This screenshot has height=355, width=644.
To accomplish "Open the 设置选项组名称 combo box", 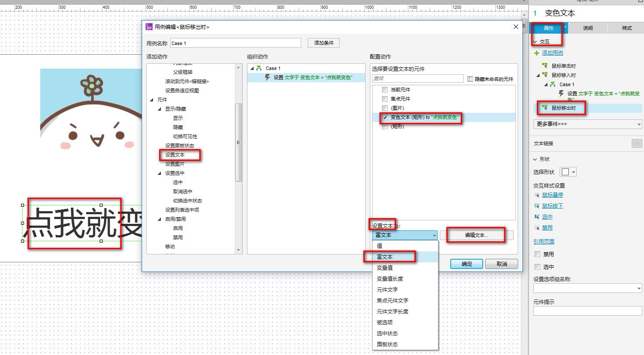I will [588, 288].
